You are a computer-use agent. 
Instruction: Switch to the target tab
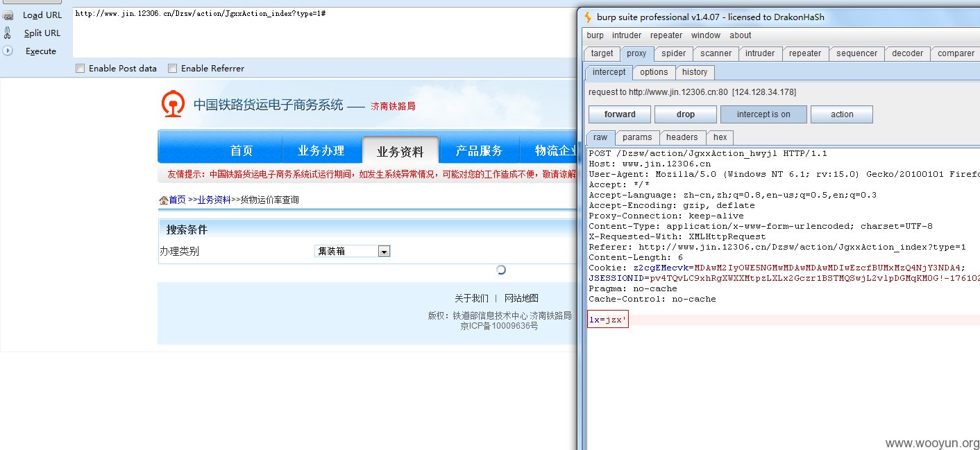point(602,53)
